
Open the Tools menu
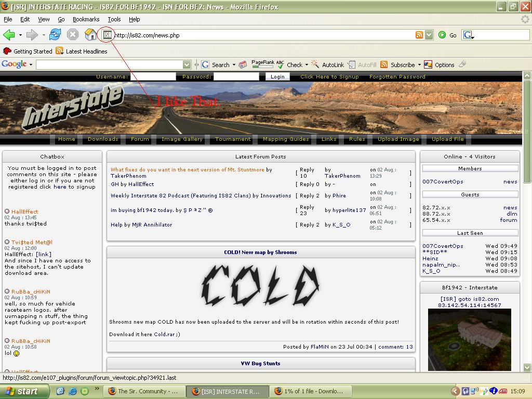coord(114,19)
